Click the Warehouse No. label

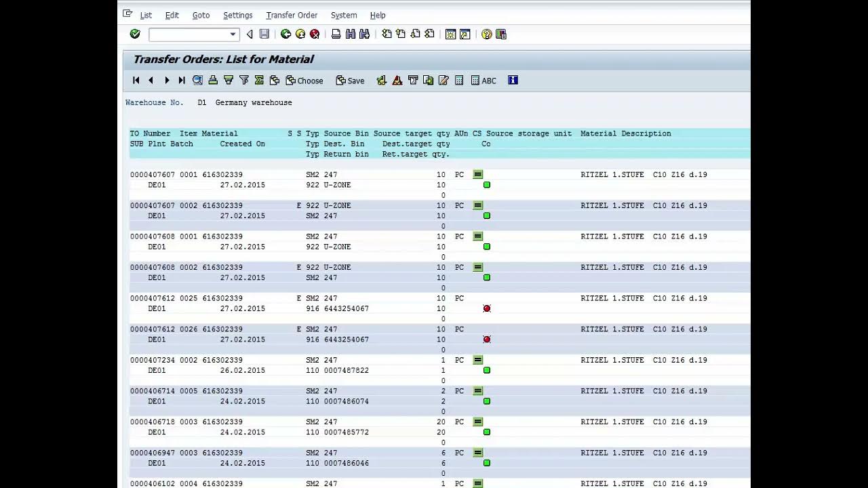tap(155, 102)
